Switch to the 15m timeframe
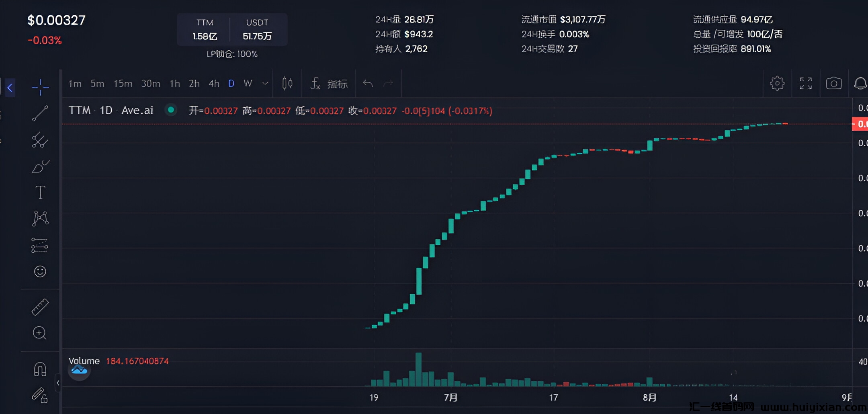 [123, 84]
